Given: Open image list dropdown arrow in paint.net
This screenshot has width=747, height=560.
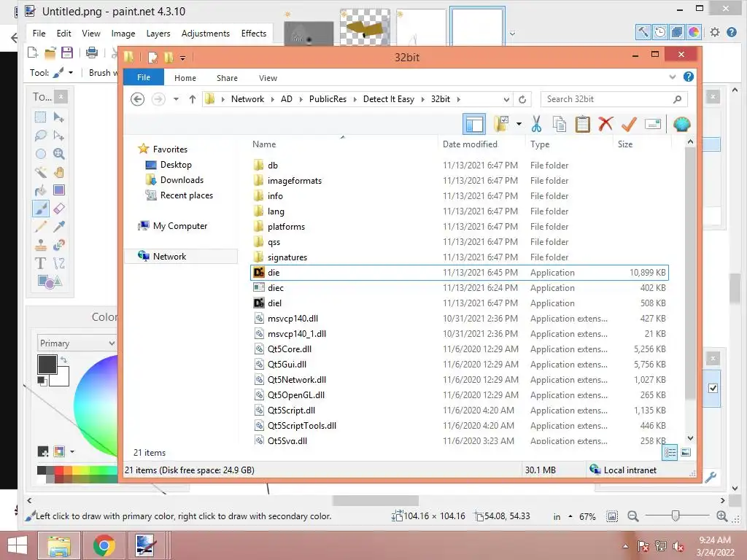Looking at the screenshot, I should (x=512, y=34).
